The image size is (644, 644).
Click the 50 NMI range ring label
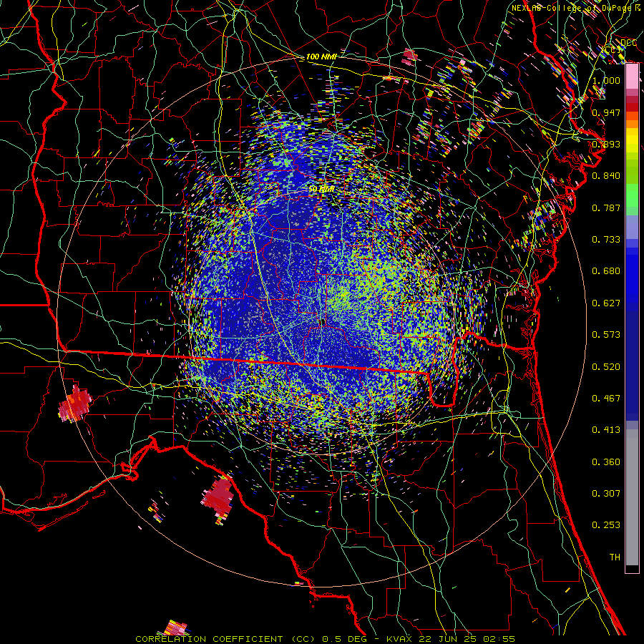point(321,189)
